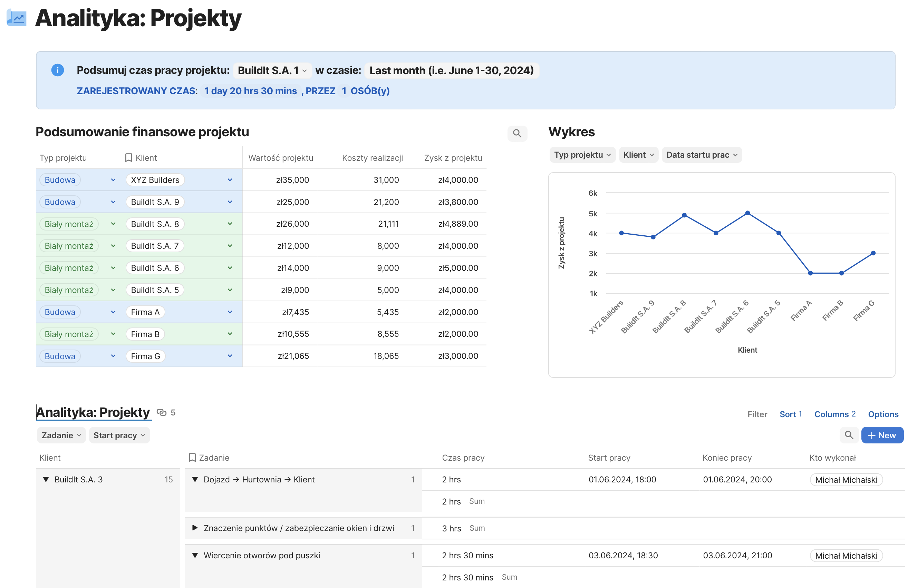Click the search icon above financial table

tap(517, 134)
